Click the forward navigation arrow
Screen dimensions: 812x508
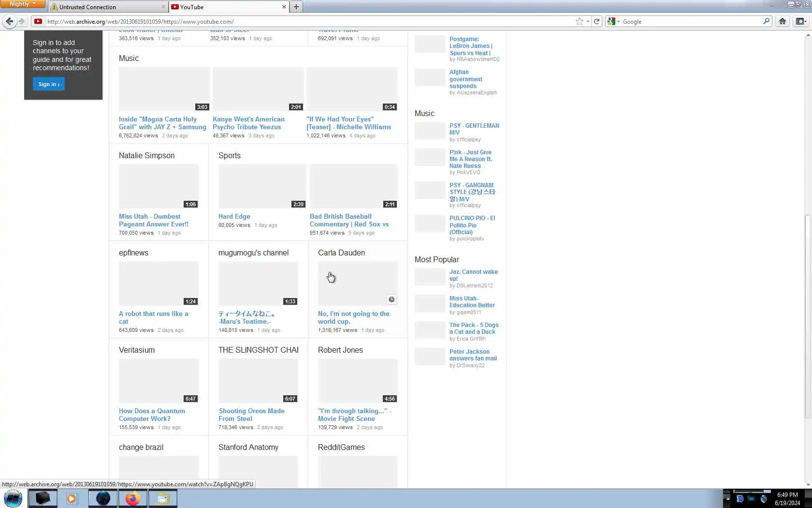21,21
